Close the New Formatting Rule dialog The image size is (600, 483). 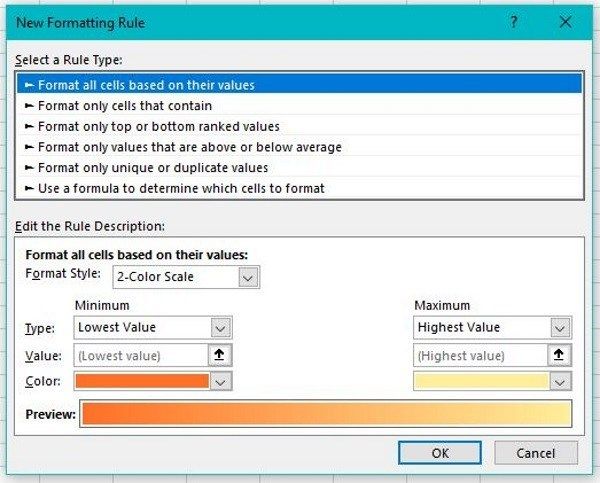(566, 22)
